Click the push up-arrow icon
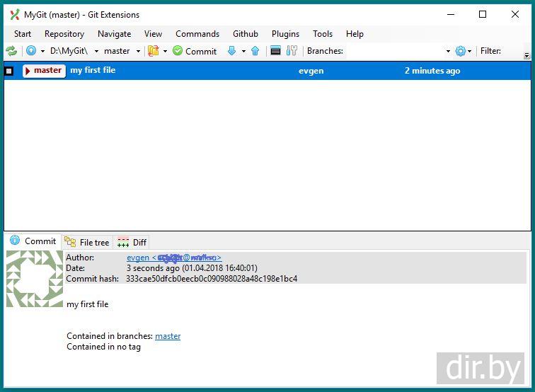535x392 pixels. (x=255, y=51)
